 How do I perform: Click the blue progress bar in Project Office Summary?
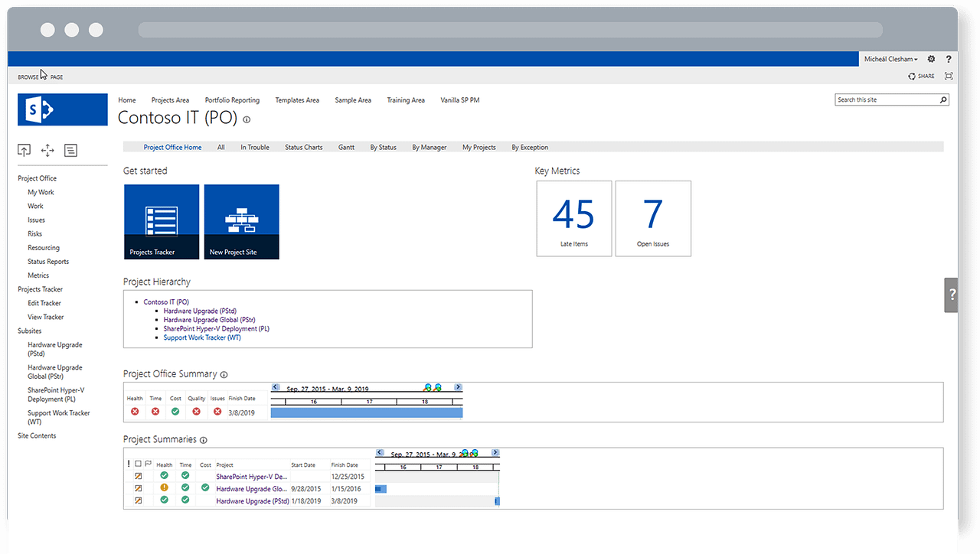point(366,412)
